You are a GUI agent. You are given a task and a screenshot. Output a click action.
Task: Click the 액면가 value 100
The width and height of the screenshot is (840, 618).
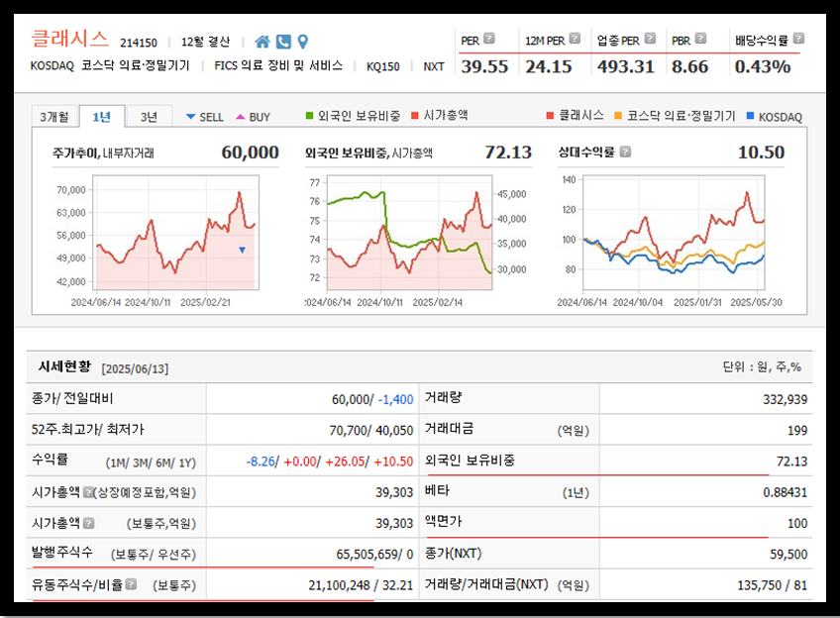pos(797,524)
